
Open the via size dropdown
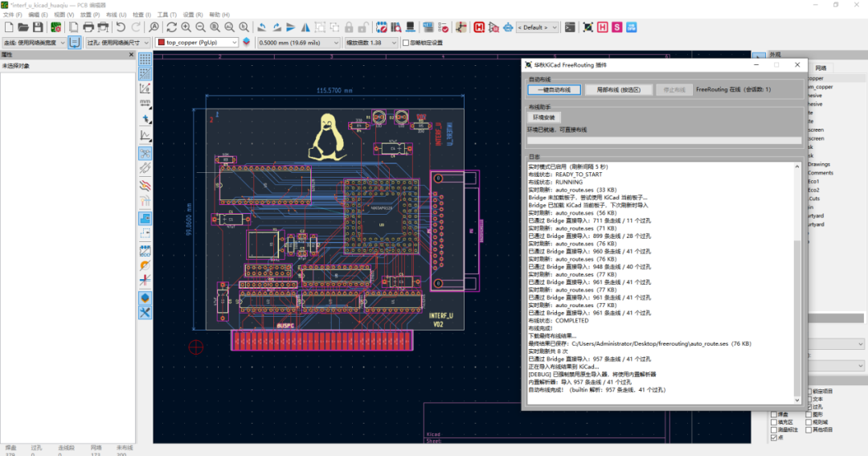click(x=117, y=43)
